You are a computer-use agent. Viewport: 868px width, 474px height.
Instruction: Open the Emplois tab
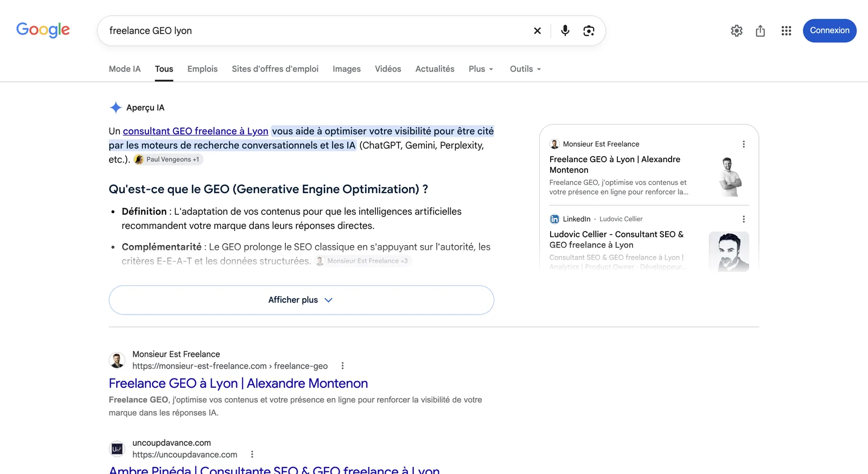[202, 69]
